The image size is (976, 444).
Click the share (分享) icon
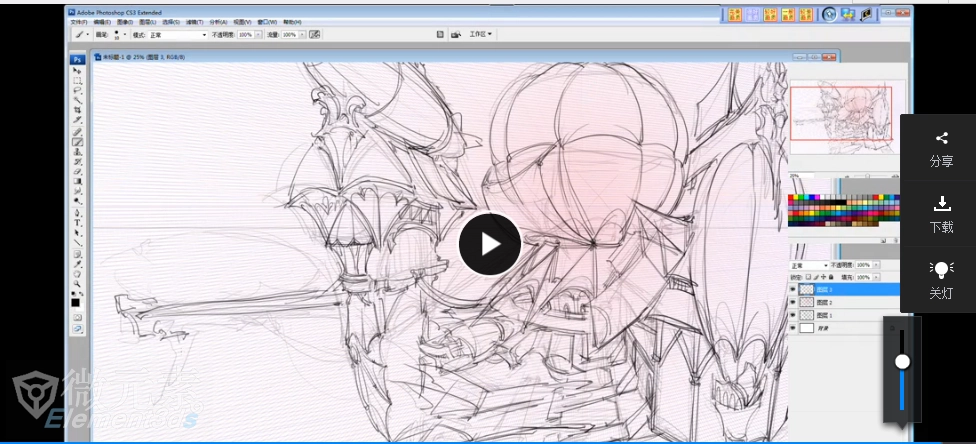[941, 139]
